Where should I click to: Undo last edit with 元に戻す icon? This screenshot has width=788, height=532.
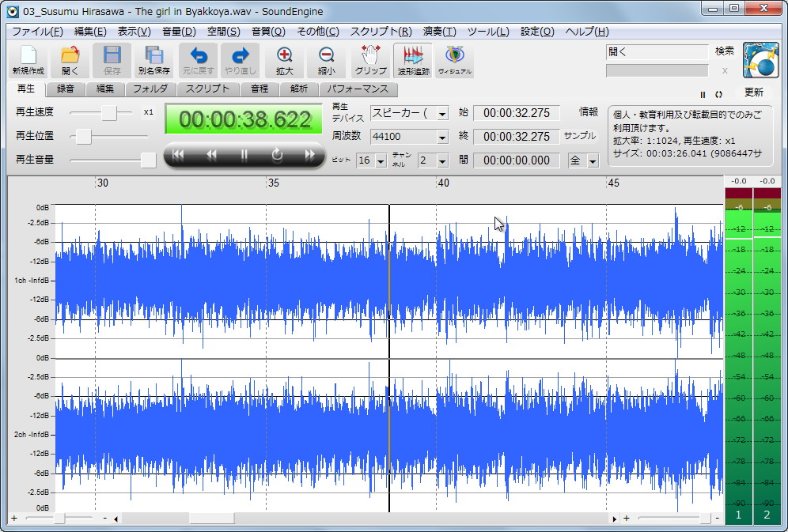click(x=198, y=59)
